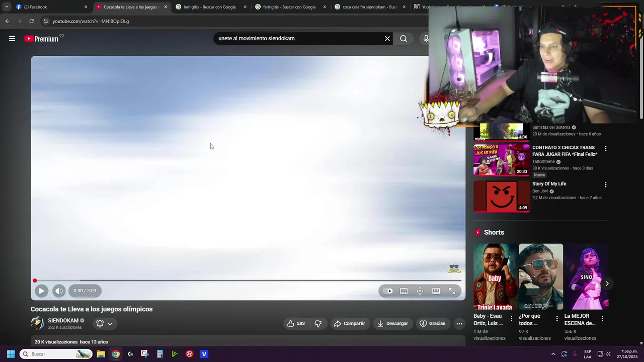This screenshot has width=644, height=362.
Task: View site information in address bar
Action: [46, 21]
